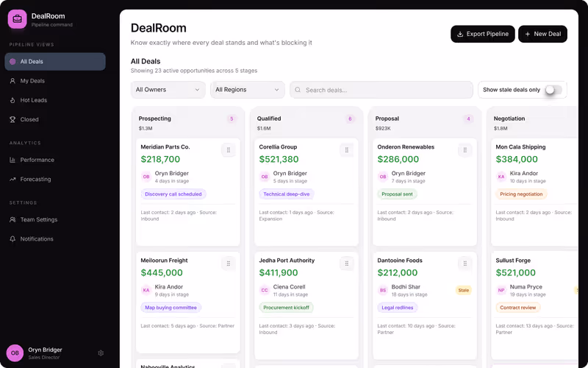Screen dimensions: 588x368
Task: Open My Deals view
Action: click(55, 81)
